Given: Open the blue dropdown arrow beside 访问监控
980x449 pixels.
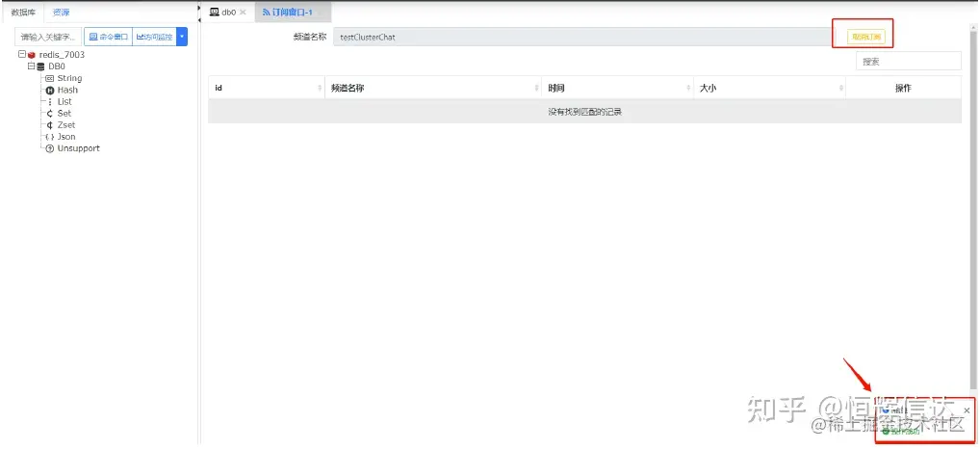Looking at the screenshot, I should click(x=182, y=37).
